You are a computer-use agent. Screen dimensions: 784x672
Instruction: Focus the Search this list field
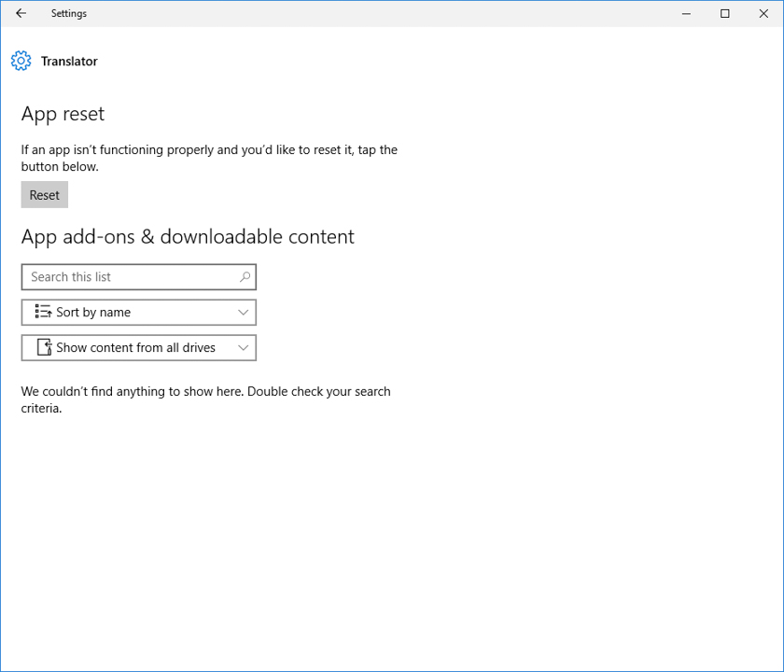coord(131,277)
